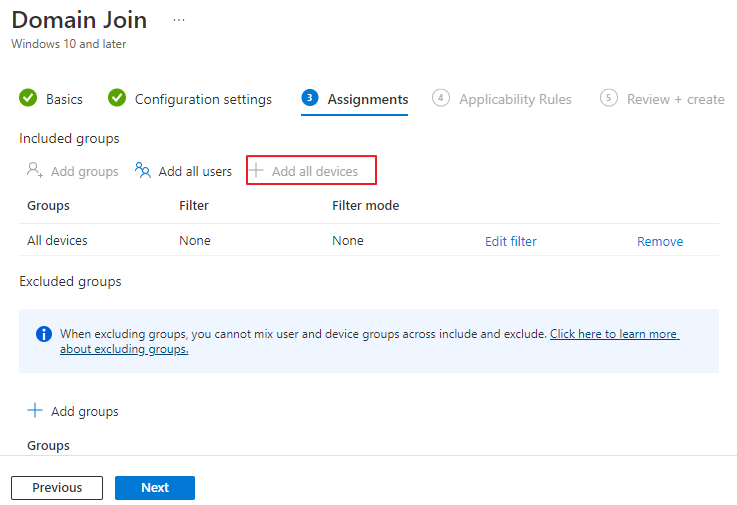Open the learn more about excluding groups link
The height and width of the screenshot is (505, 737).
614,334
